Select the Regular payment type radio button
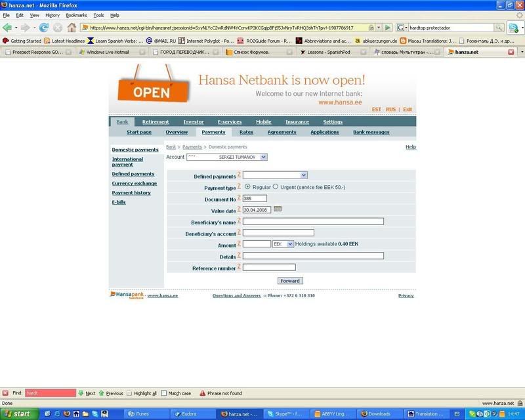 [247, 186]
